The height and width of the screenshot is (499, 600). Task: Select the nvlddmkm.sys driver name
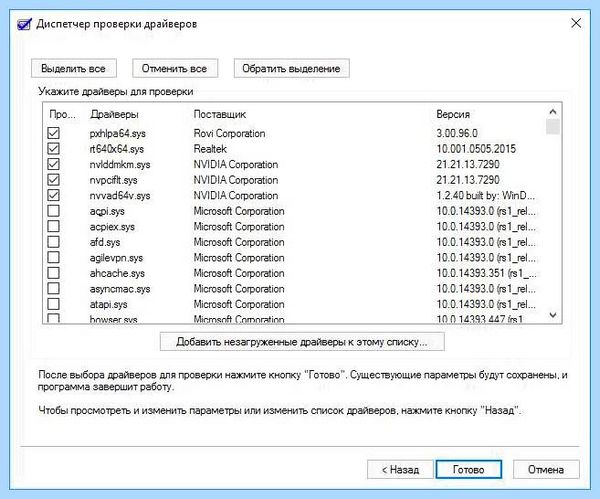[120, 165]
